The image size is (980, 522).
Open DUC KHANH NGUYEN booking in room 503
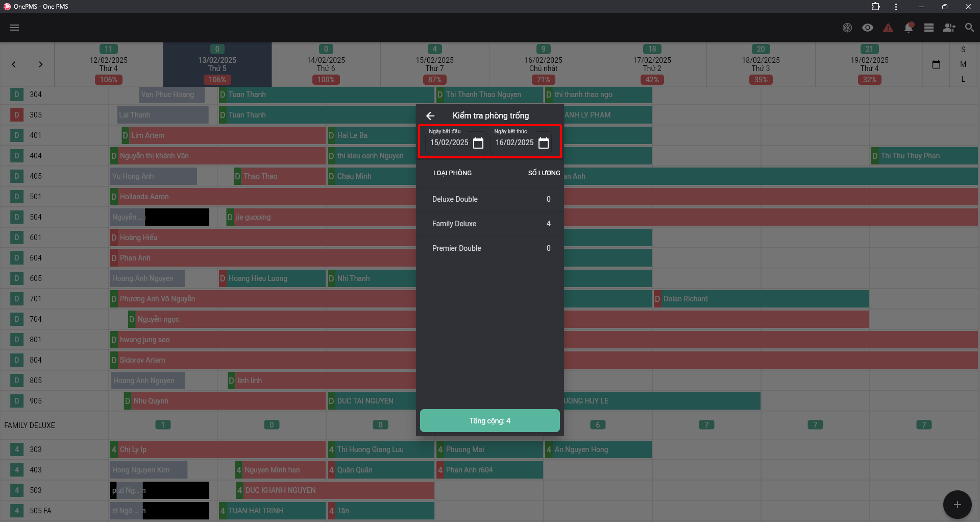(335, 490)
